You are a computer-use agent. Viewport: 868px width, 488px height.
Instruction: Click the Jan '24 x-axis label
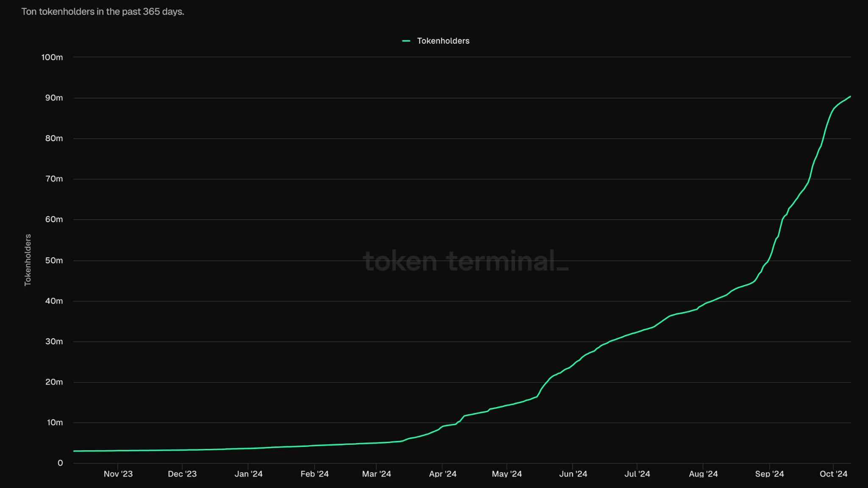[248, 474]
